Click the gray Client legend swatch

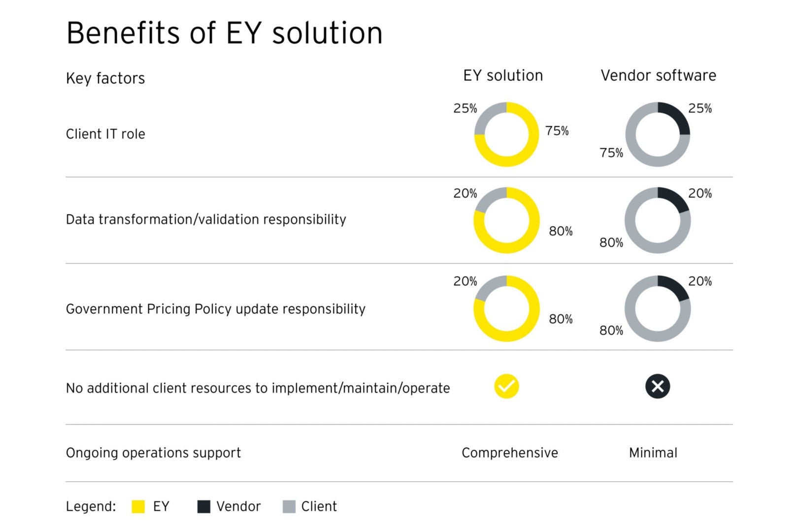tap(289, 506)
